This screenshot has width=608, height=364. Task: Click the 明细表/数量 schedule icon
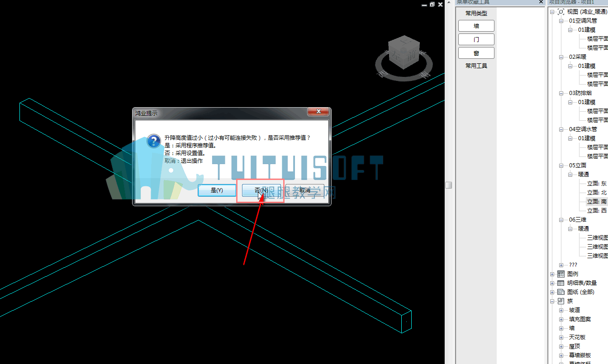[561, 283]
